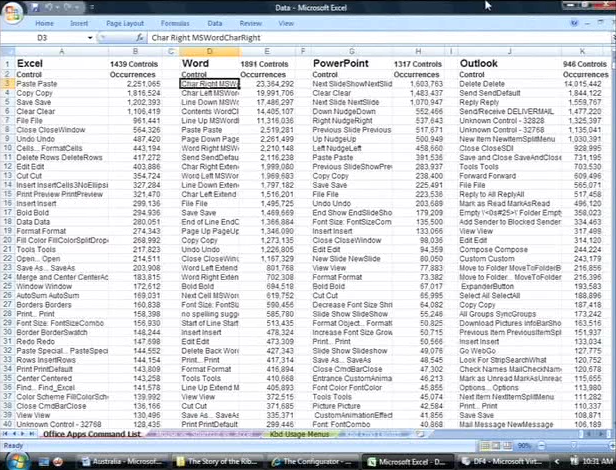Click the Windows Start orb
Screen dimensions: 616x470
point(11,461)
